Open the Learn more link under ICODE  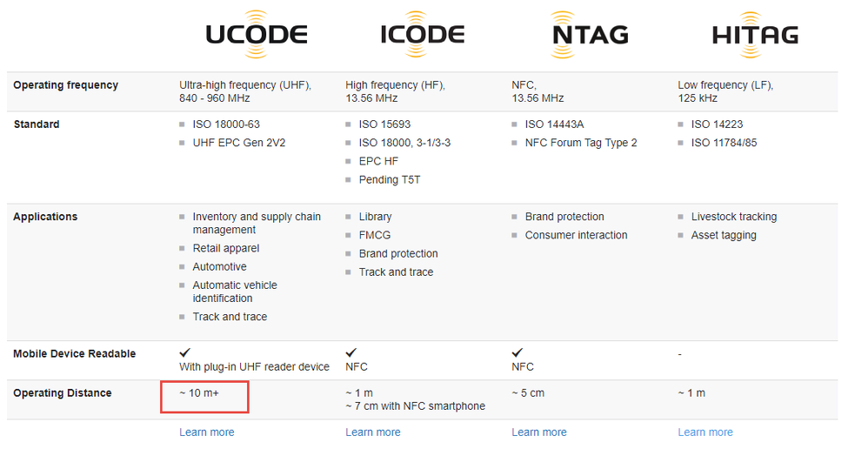coord(372,433)
